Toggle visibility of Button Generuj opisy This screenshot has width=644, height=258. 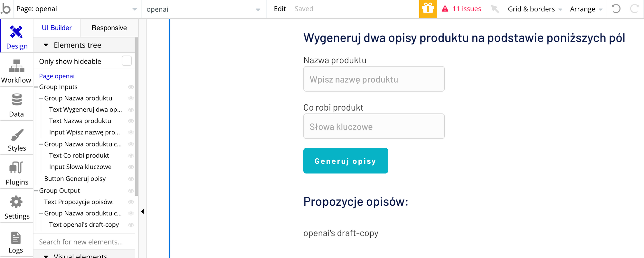[131, 179]
